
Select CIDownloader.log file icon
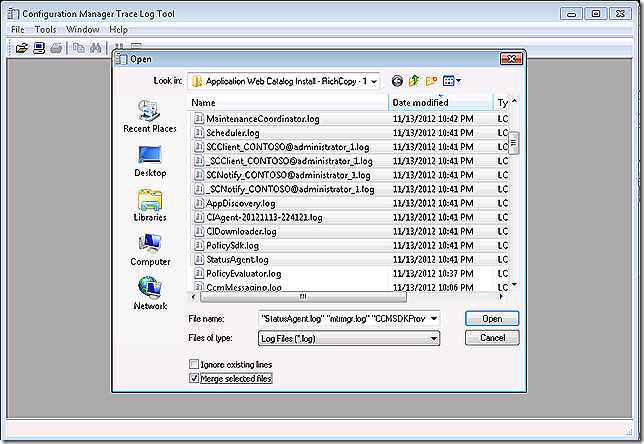pos(199,231)
